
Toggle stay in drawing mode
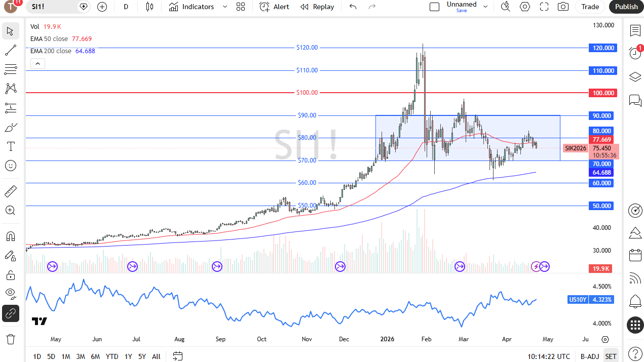pyautogui.click(x=11, y=256)
